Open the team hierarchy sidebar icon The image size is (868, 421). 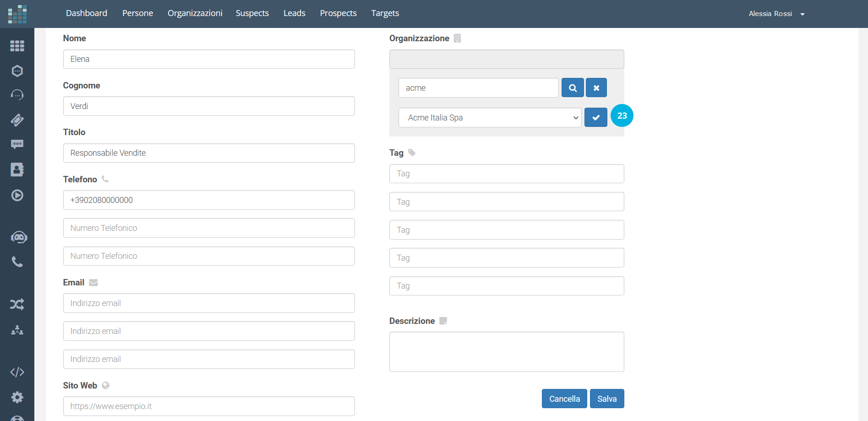click(17, 330)
